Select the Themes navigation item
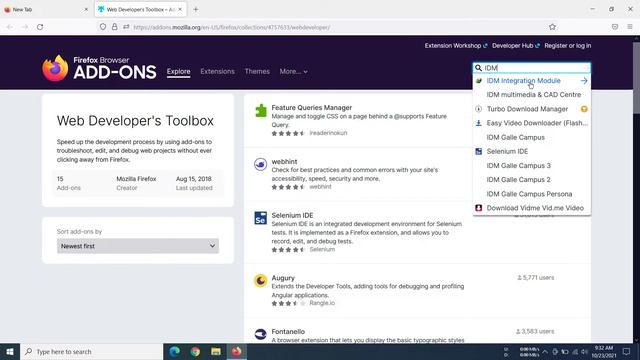The height and width of the screenshot is (360, 640). (257, 71)
